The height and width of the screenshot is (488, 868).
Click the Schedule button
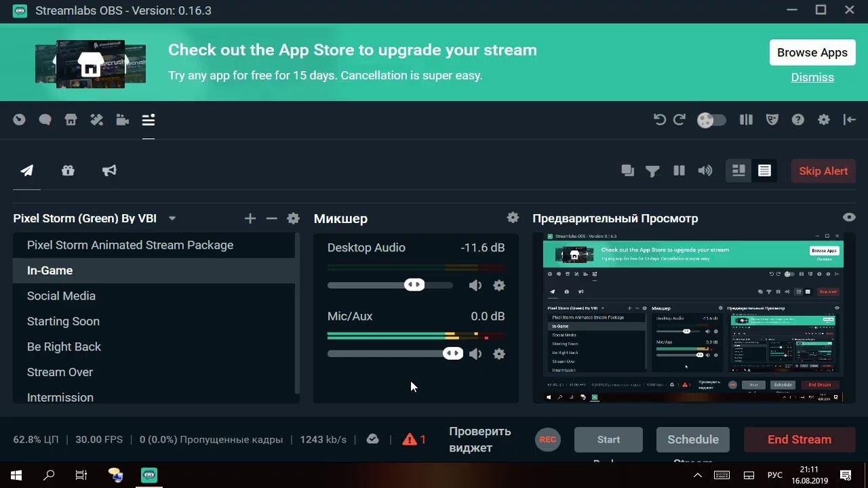click(693, 440)
